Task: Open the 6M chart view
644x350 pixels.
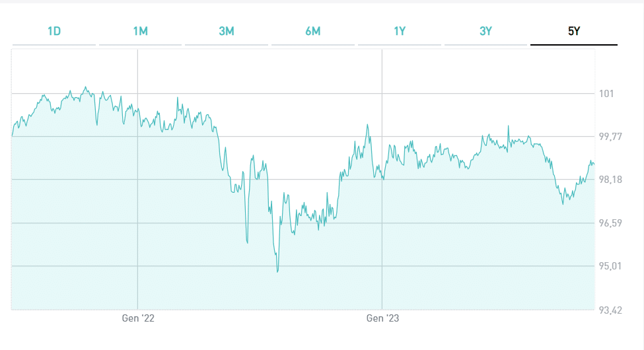Action: (313, 31)
